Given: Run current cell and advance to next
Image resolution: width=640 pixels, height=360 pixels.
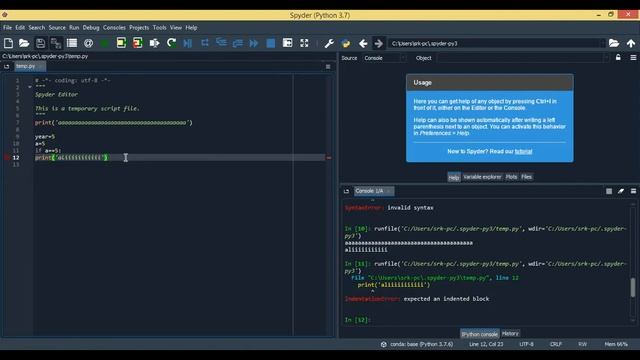Looking at the screenshot, I should [x=138, y=43].
